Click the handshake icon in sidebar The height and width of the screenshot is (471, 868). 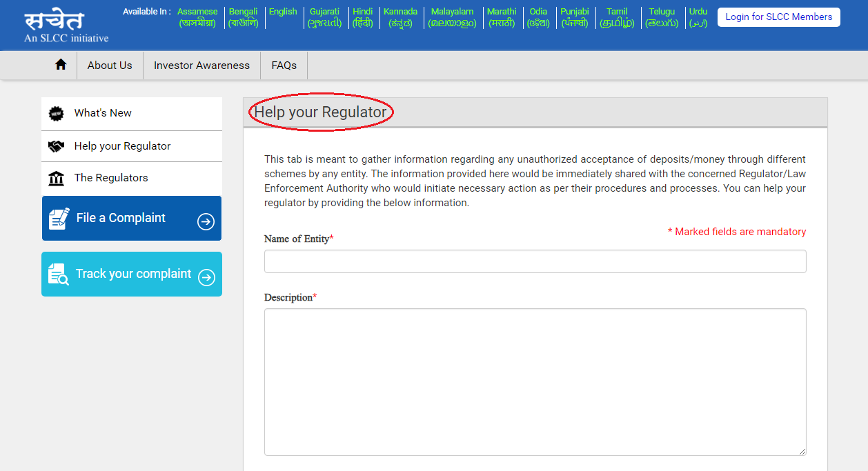click(x=57, y=146)
